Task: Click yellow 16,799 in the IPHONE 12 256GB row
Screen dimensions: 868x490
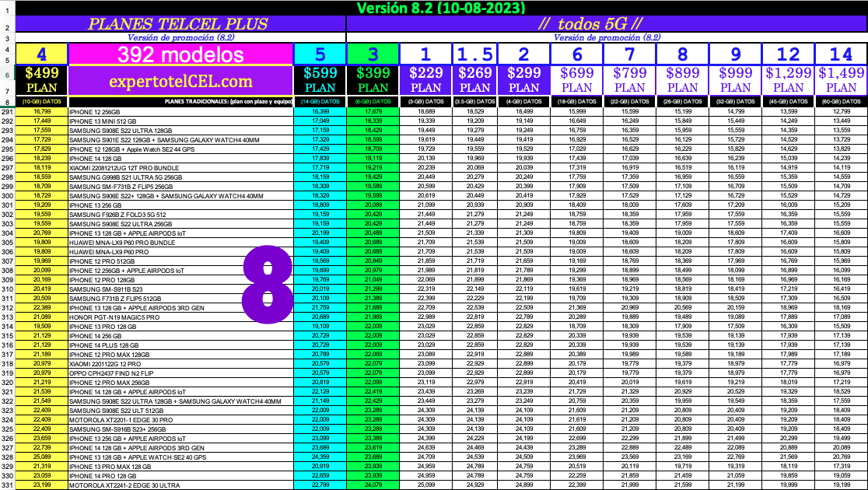Action: [41, 112]
